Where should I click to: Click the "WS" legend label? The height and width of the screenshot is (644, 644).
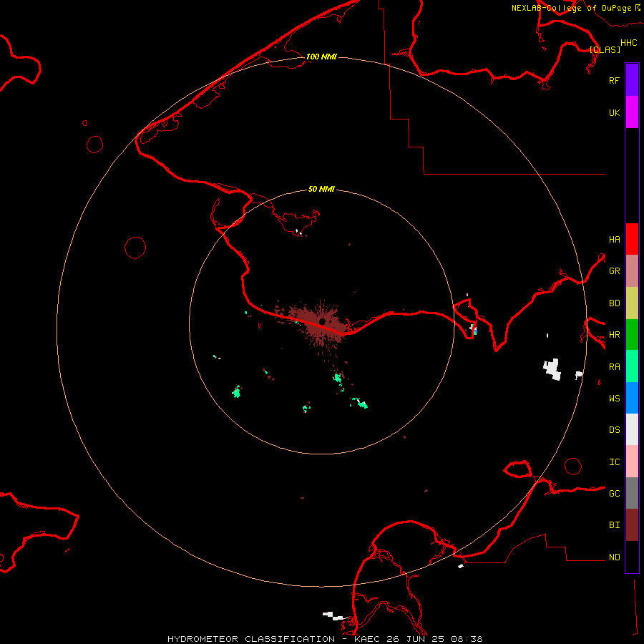pyautogui.click(x=614, y=399)
